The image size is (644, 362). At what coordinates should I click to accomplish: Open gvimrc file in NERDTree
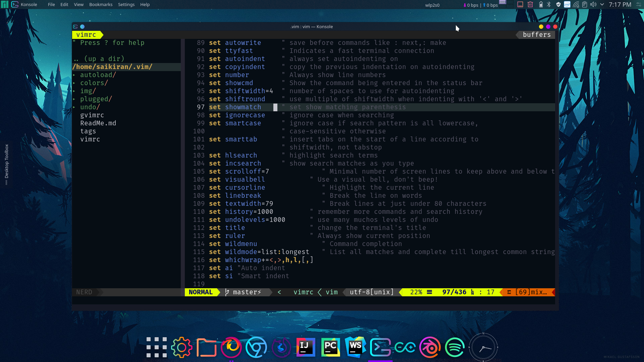pyautogui.click(x=92, y=115)
